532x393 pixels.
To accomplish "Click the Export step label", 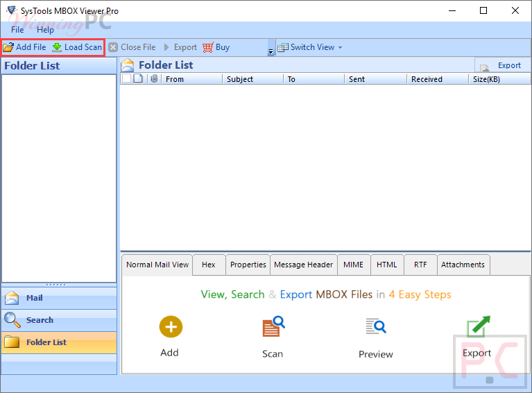I will pos(477,353).
